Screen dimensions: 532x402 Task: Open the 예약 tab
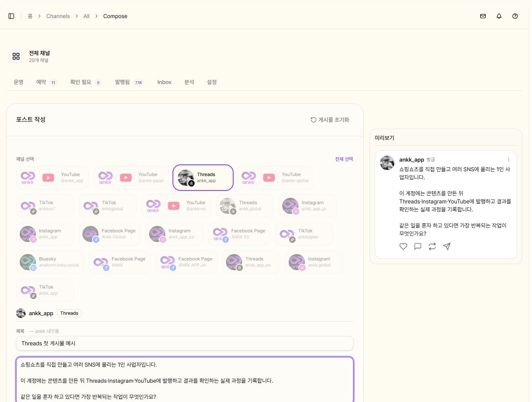46,82
